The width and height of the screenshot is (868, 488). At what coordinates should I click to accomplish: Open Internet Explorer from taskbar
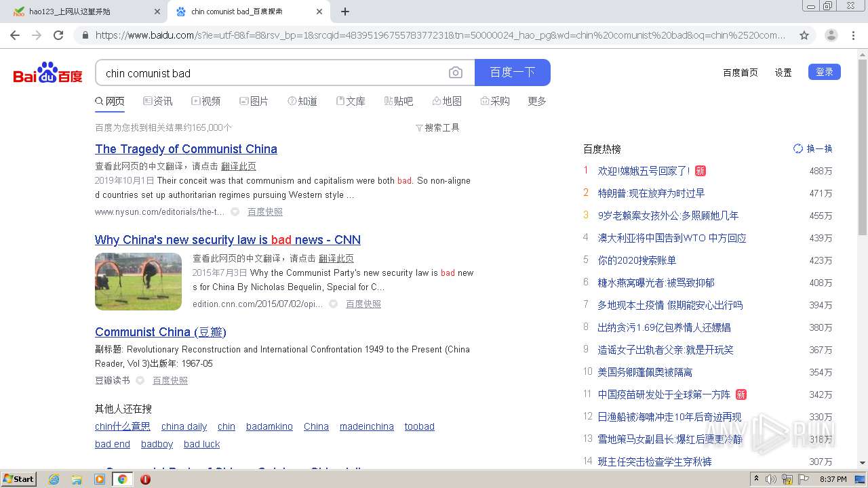[54, 479]
